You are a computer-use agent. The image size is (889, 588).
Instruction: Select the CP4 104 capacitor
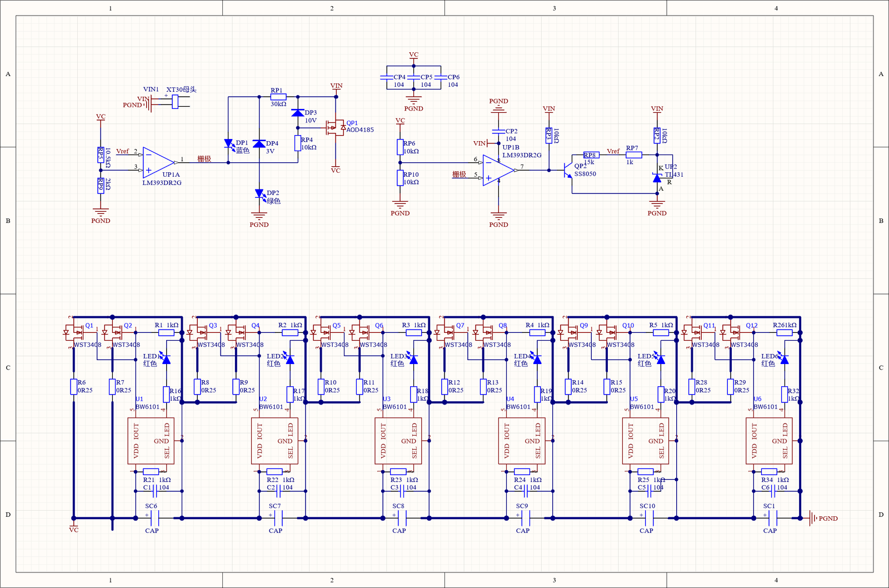[387, 77]
